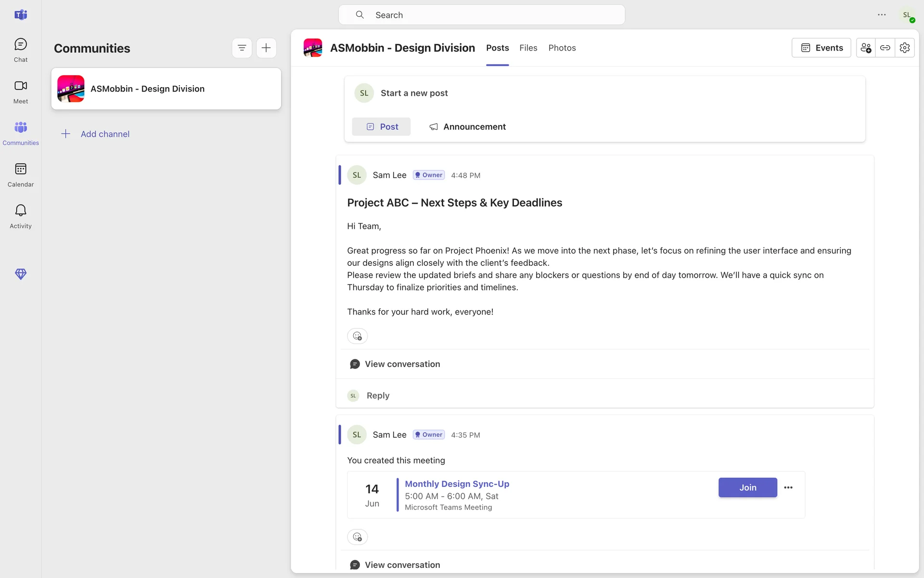
Task: Copy community link via chain icon
Action: click(x=885, y=48)
